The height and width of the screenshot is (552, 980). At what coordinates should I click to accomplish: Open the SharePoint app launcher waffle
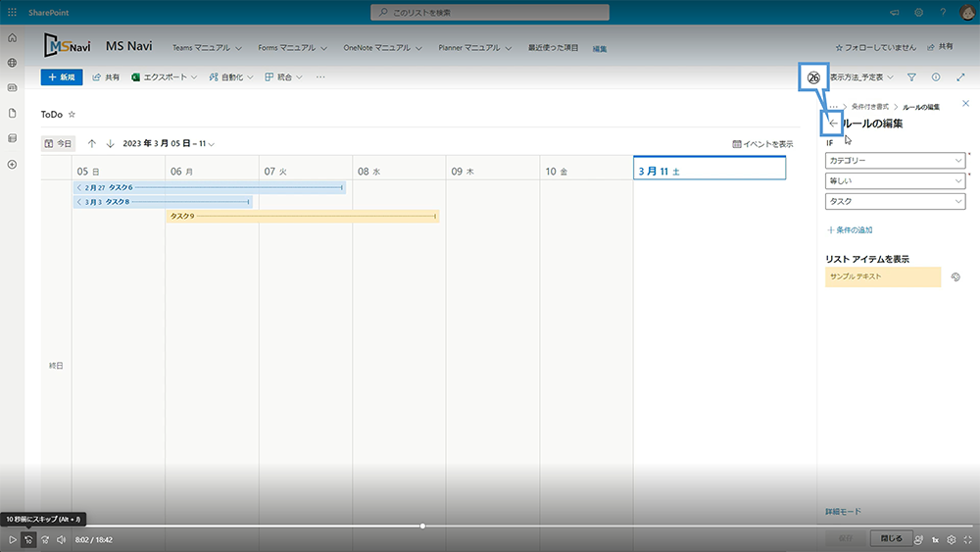(x=12, y=12)
